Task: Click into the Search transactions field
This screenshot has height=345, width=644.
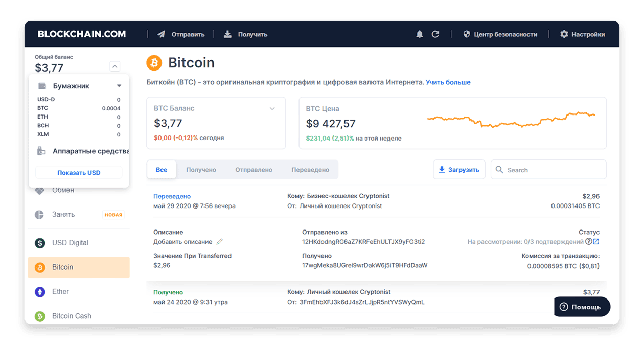Action: coord(548,170)
